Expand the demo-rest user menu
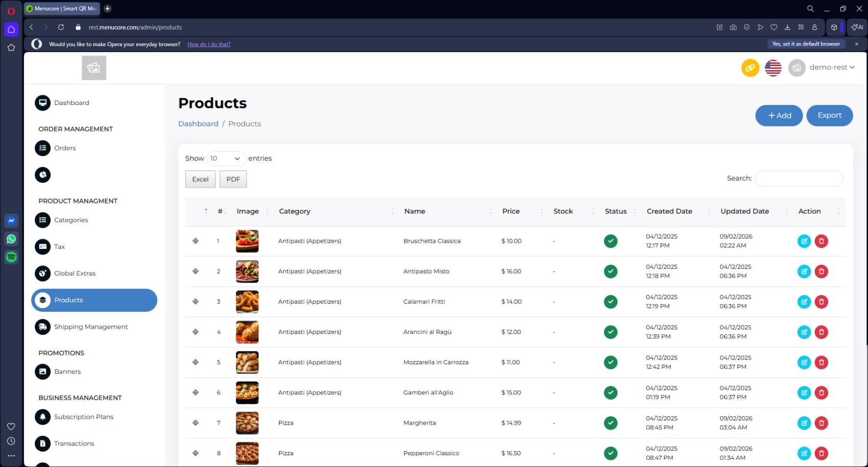The height and width of the screenshot is (467, 868). point(831,68)
